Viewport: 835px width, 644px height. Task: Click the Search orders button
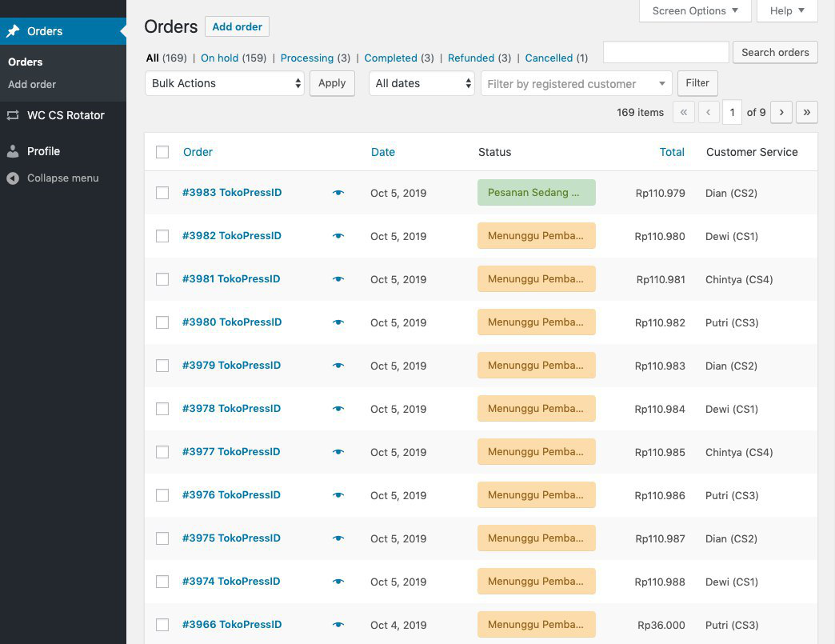pos(775,52)
